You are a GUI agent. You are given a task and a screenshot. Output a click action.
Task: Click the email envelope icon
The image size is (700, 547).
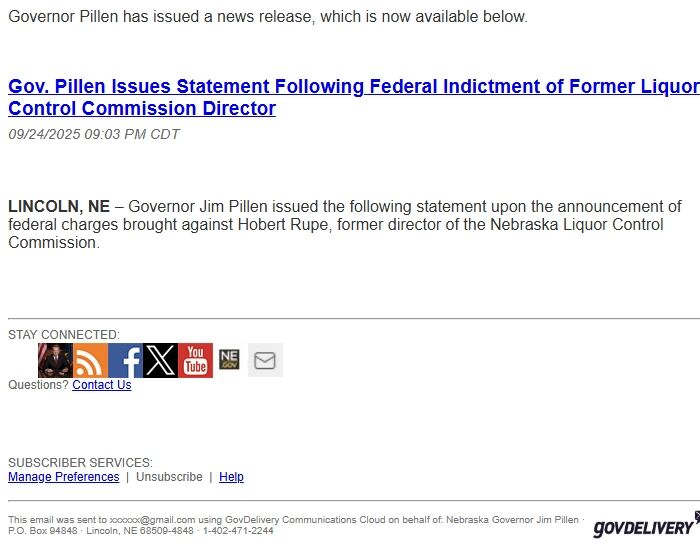pos(265,360)
